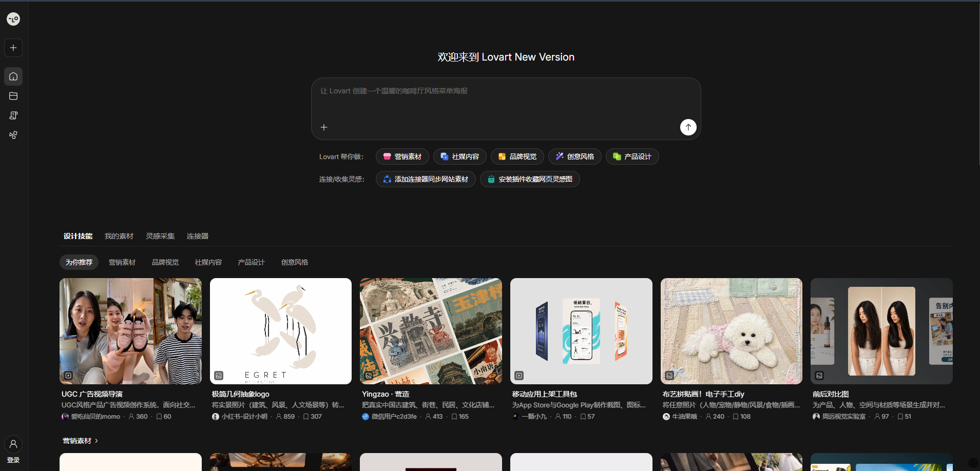Screen dimensions: 980x471
Task: Select the 品牌视觉 filter below tabs
Action: tap(165, 262)
